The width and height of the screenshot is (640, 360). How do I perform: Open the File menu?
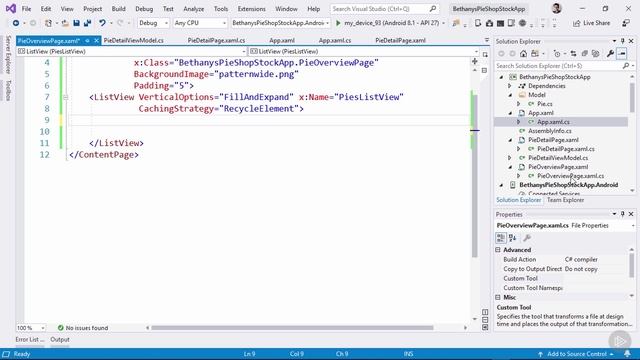[x=27, y=9]
